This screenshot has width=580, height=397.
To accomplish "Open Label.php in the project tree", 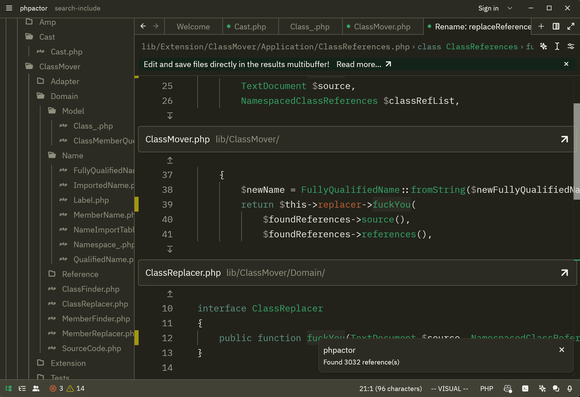I will [x=91, y=200].
